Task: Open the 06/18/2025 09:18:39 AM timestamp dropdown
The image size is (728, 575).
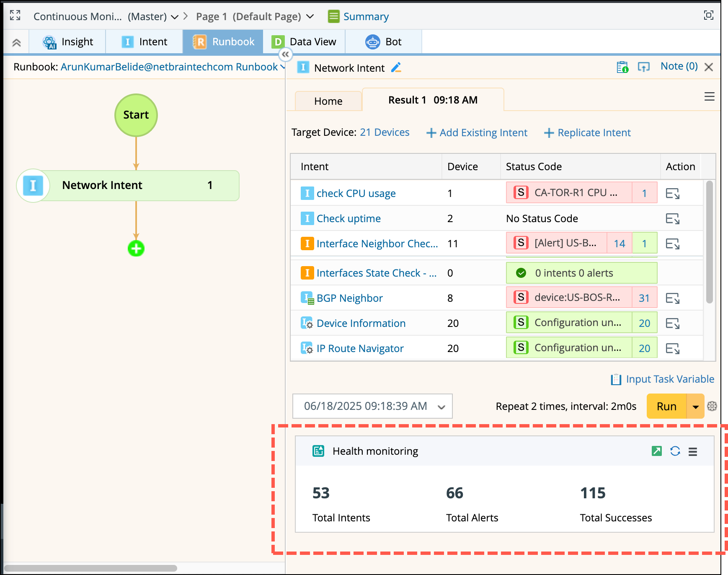Action: [x=372, y=406]
